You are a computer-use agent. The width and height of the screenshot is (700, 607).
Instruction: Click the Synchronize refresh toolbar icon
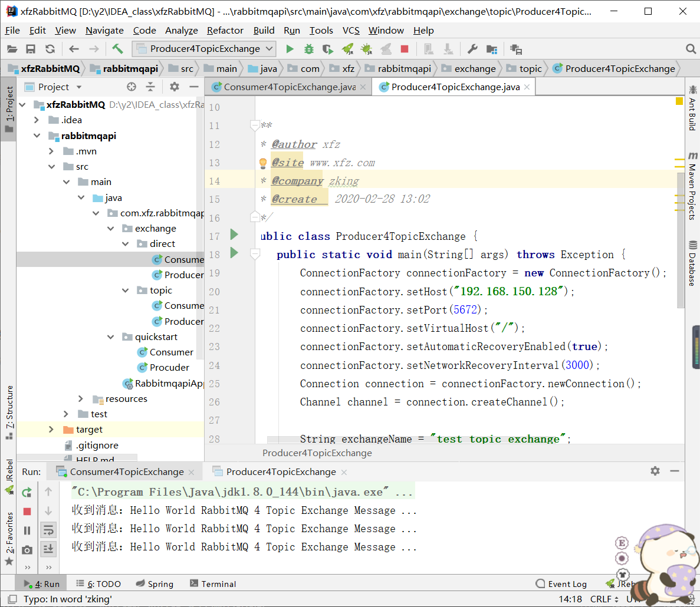(50, 49)
